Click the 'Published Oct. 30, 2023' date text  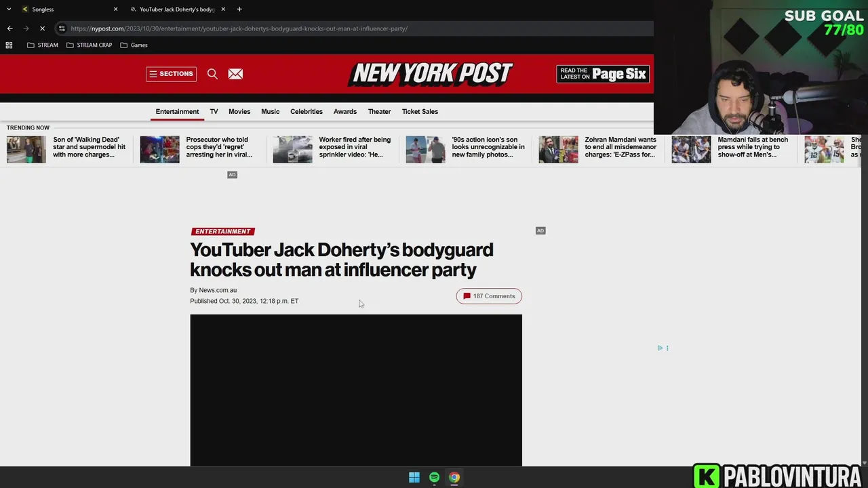244,301
